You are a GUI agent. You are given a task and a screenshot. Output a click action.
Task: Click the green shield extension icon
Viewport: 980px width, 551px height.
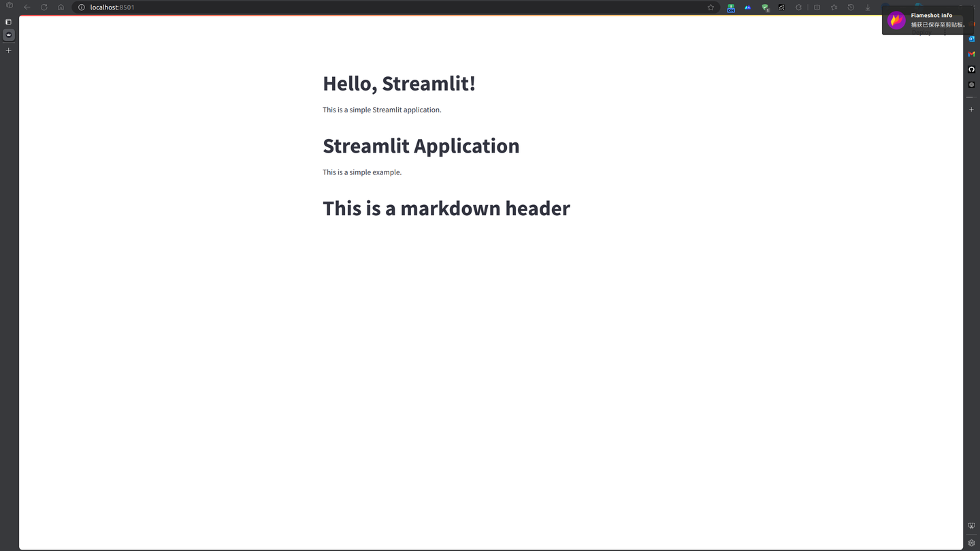pos(765,7)
